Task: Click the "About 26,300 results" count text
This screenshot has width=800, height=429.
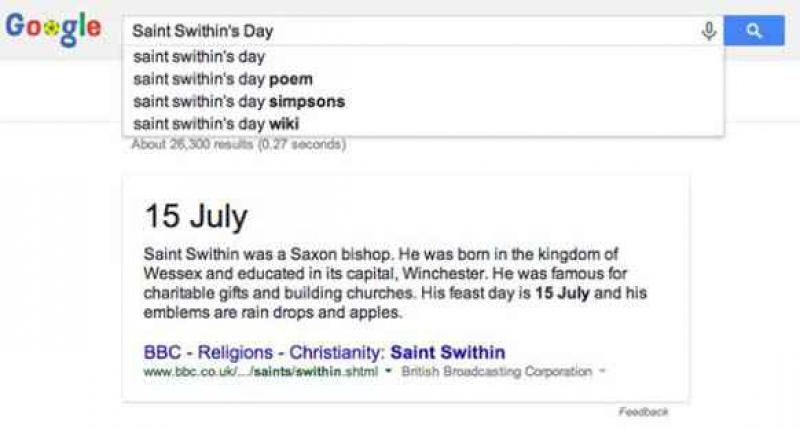Action: (239, 144)
